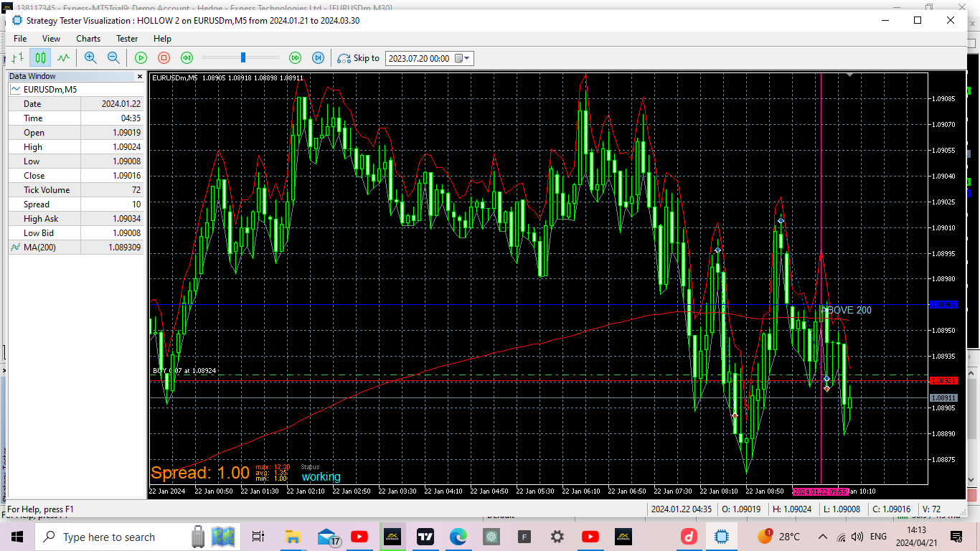Open TradingView from the taskbar
The width and height of the screenshot is (980, 551).
(x=425, y=537)
